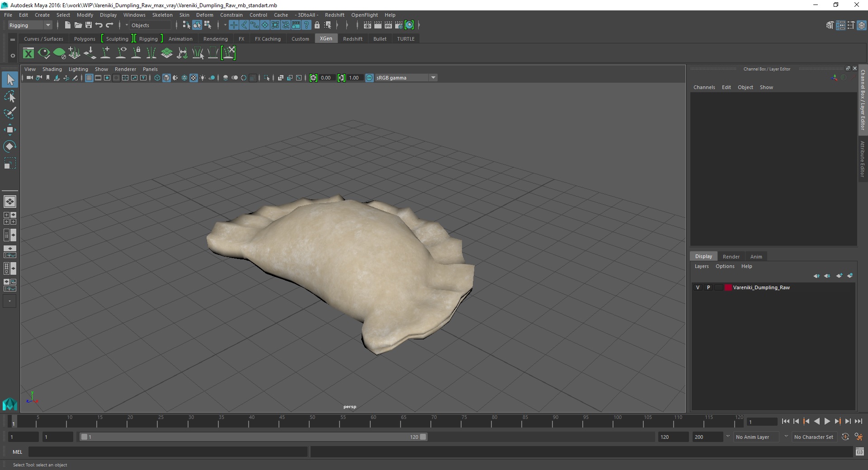Screen dimensions: 868x470
Task: Open the Deform menu
Action: [x=204, y=15]
